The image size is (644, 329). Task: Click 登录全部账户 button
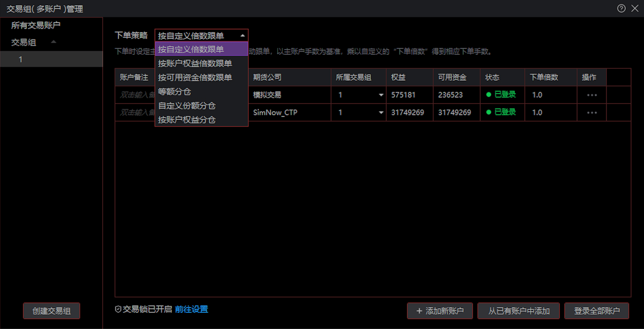(x=597, y=311)
